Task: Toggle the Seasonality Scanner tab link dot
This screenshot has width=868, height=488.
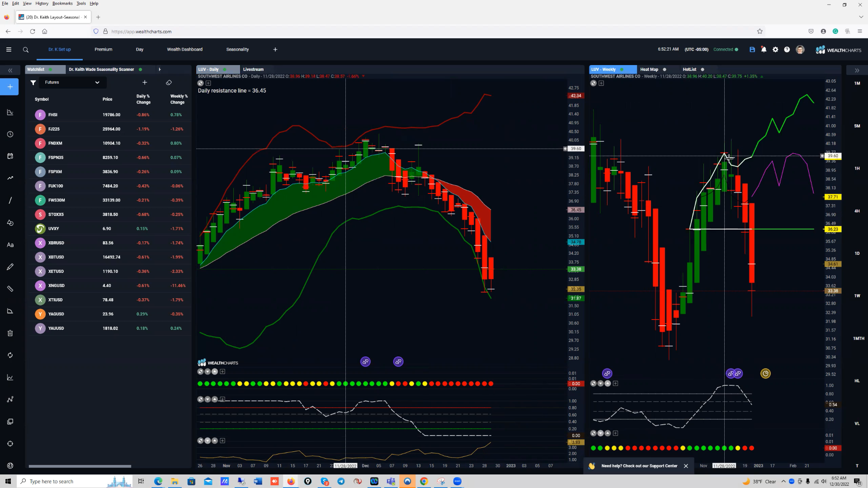Action: 141,70
